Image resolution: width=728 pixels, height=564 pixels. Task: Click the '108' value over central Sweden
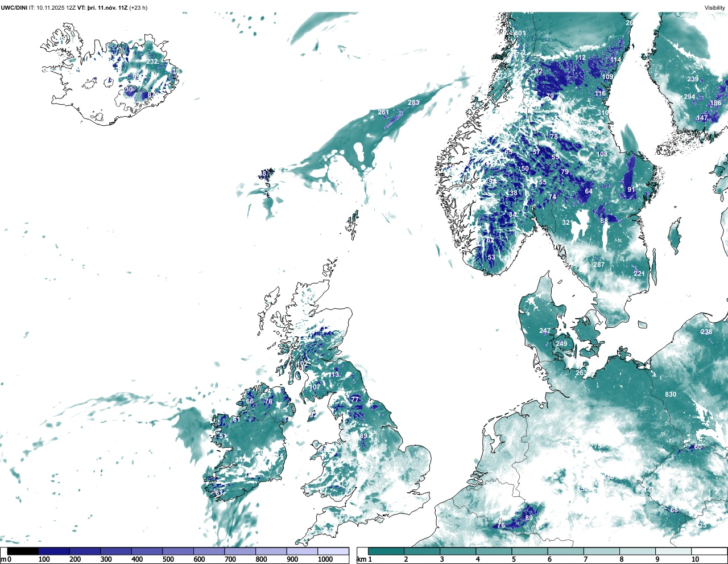[x=602, y=154]
